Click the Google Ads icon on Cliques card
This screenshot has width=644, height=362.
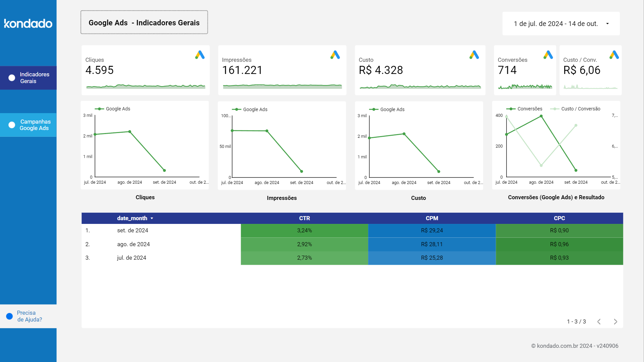point(200,55)
